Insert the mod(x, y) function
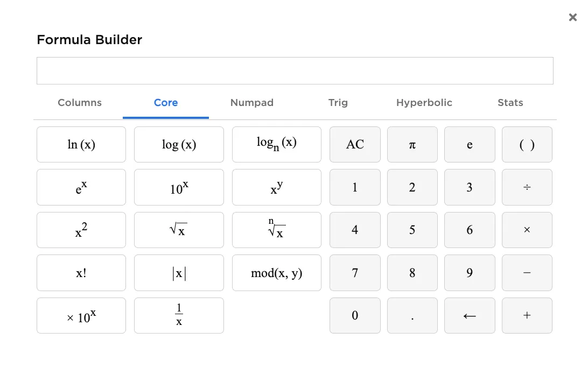The image size is (588, 368). tap(276, 273)
